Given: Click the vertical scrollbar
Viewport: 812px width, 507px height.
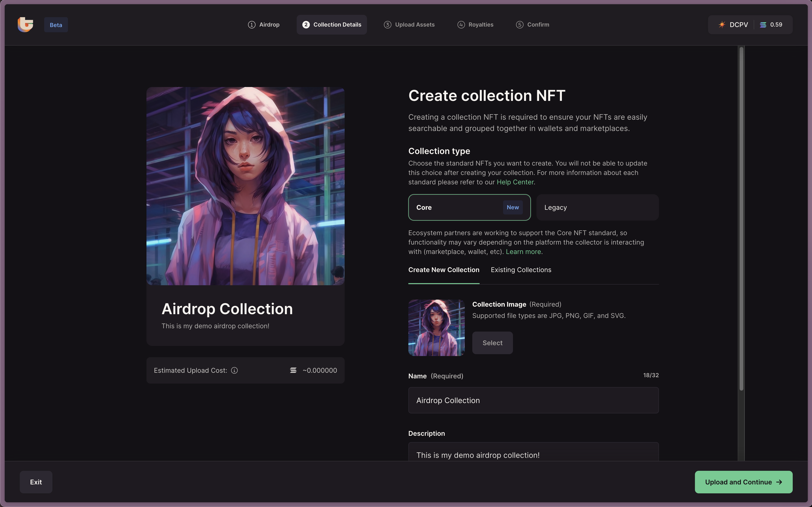Looking at the screenshot, I should [x=741, y=218].
